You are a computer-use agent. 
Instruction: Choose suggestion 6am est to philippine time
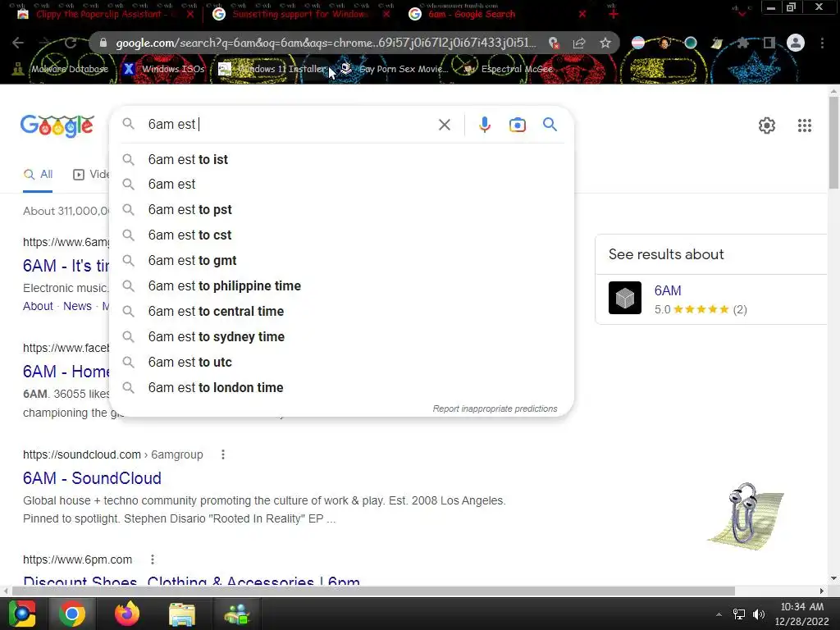(342, 286)
